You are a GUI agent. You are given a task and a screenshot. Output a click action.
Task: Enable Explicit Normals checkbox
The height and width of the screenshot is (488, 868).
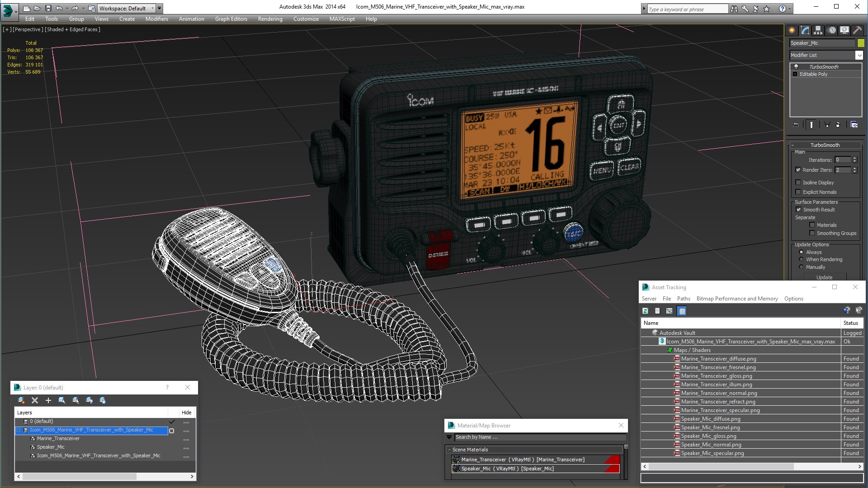pyautogui.click(x=798, y=192)
